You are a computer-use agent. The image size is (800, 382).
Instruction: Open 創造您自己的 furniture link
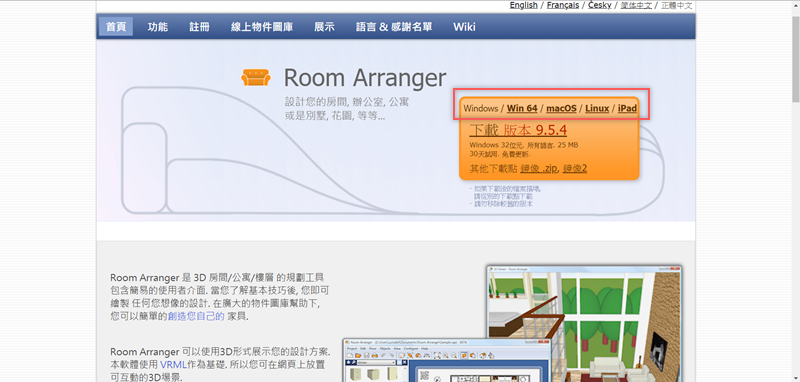tap(196, 316)
